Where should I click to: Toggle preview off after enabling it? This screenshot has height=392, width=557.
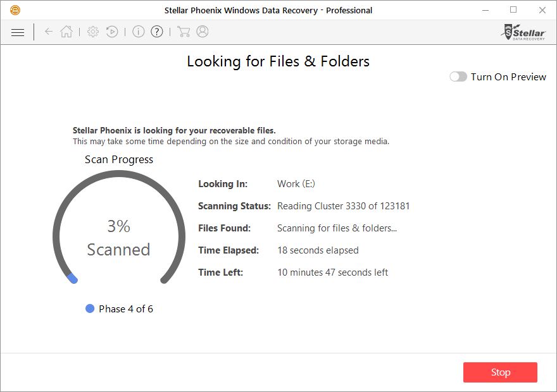point(457,77)
